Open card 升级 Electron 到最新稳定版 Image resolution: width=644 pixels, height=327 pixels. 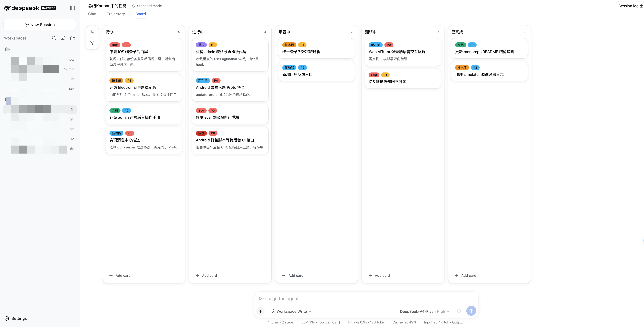pos(144,88)
